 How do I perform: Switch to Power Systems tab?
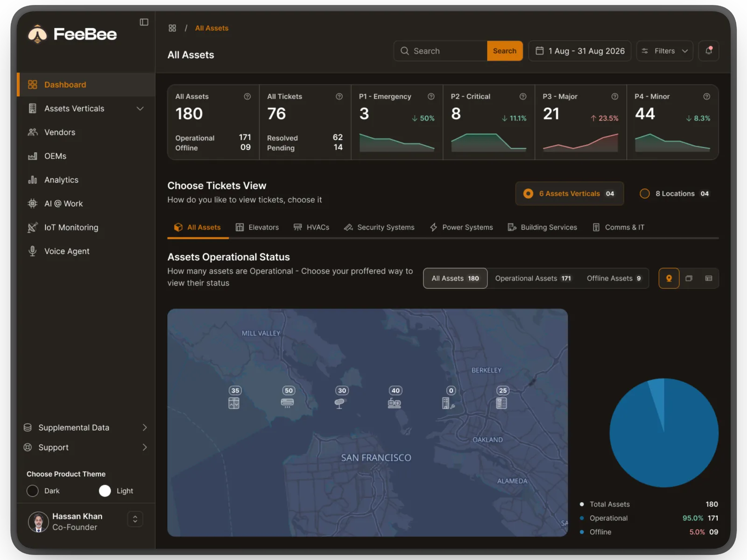click(461, 227)
